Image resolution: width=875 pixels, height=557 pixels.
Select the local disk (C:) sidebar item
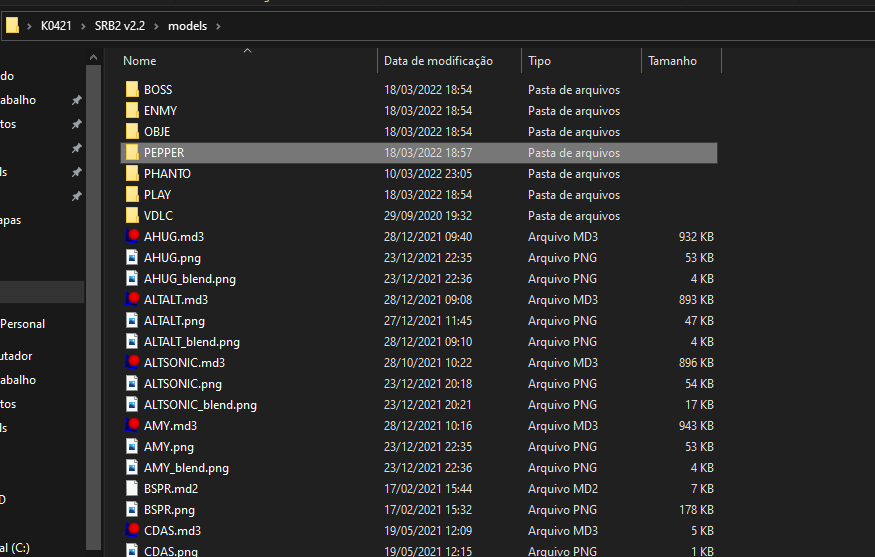pyautogui.click(x=15, y=548)
